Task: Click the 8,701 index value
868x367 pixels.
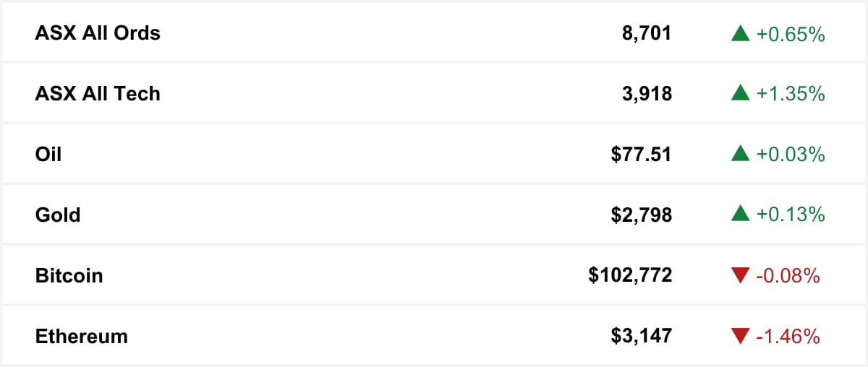Action: [645, 33]
